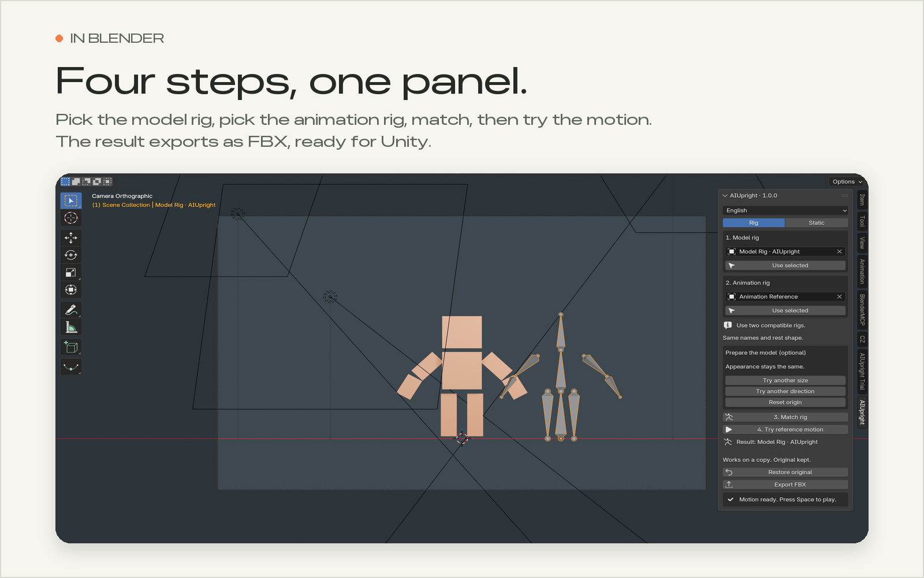Click Restore original button

click(785, 472)
